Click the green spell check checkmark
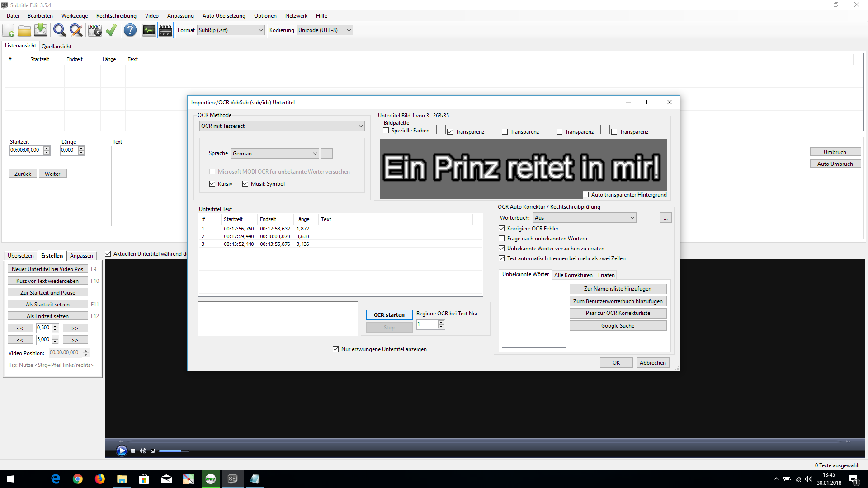868x488 pixels. (111, 30)
